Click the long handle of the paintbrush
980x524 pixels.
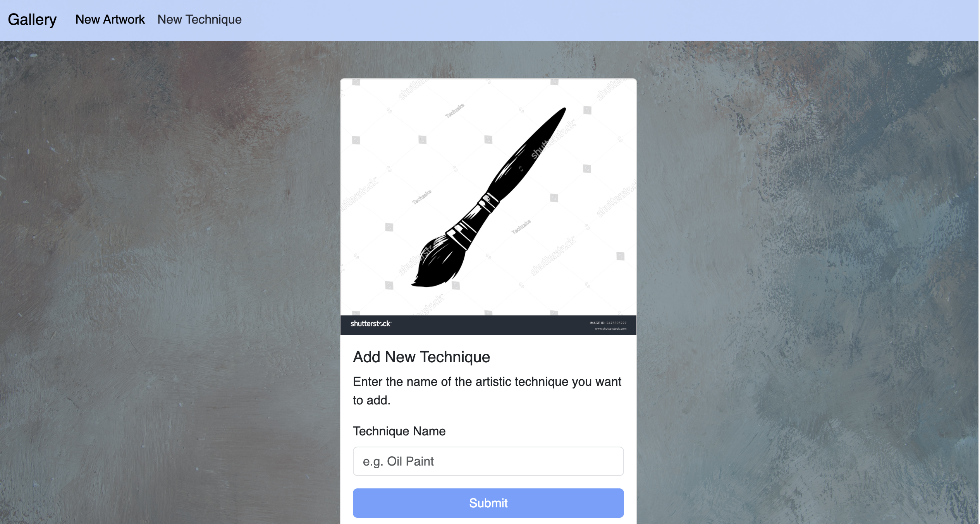click(531, 151)
